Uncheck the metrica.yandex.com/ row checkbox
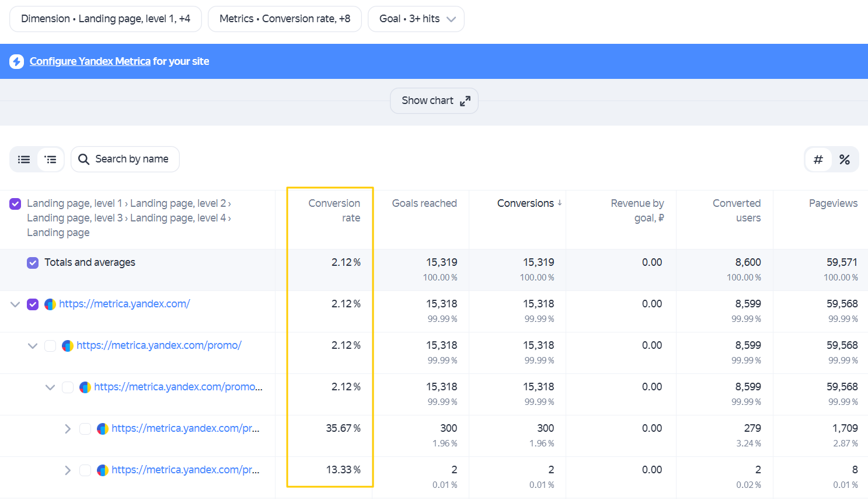The height and width of the screenshot is (499, 868). tap(33, 304)
